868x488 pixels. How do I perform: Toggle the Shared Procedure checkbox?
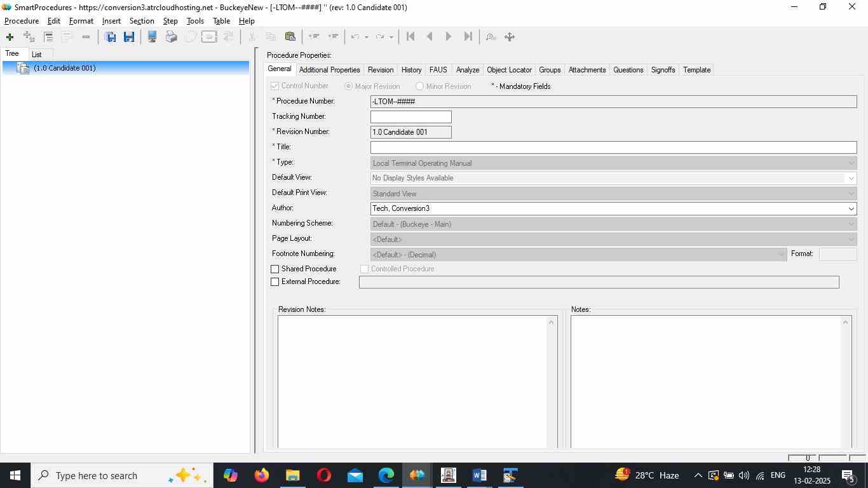coord(275,269)
